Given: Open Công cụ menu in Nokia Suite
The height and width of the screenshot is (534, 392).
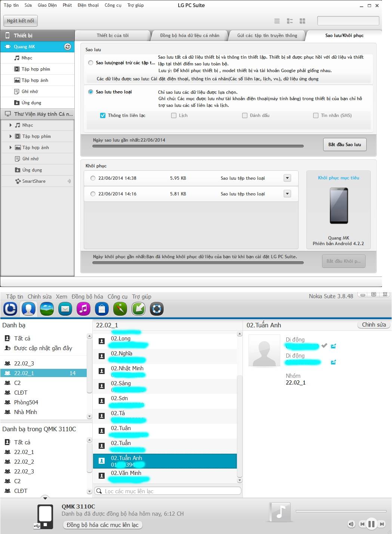Looking at the screenshot, I should [117, 297].
